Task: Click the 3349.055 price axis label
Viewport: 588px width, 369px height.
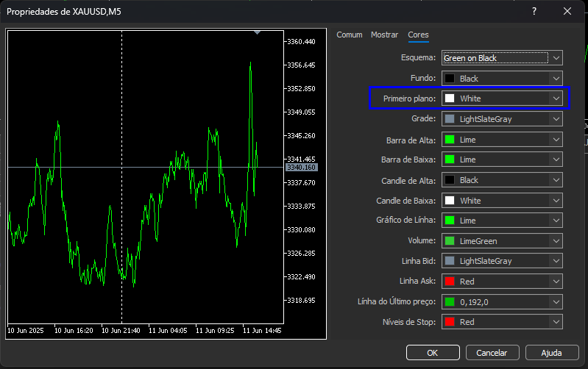Action: click(x=301, y=112)
